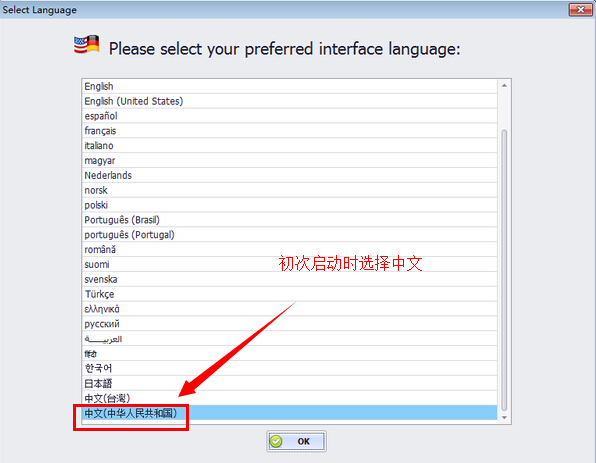Viewport: 596px width, 463px height.
Task: Select Nederlands language option
Action: [290, 175]
